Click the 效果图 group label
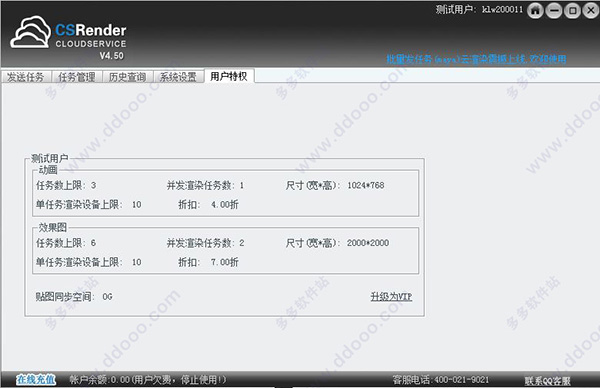This screenshot has height=388, width=600. tap(53, 227)
